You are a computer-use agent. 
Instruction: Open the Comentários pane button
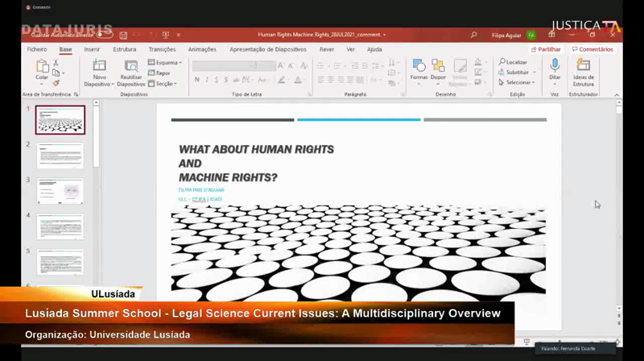593,49
